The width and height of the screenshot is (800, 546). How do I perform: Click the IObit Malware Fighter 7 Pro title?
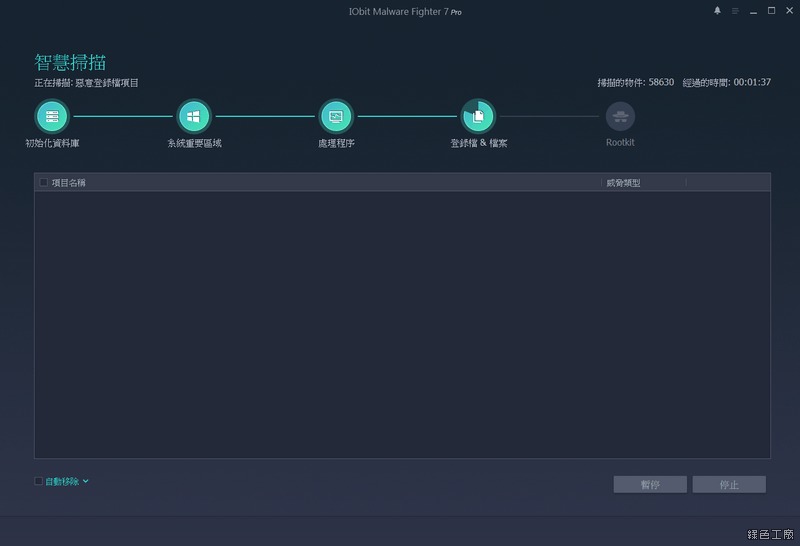click(405, 11)
